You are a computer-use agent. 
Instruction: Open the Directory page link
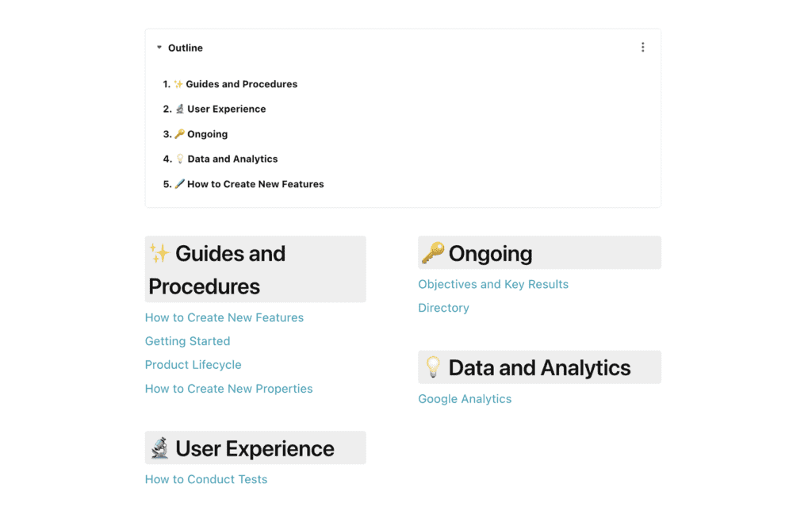point(443,308)
